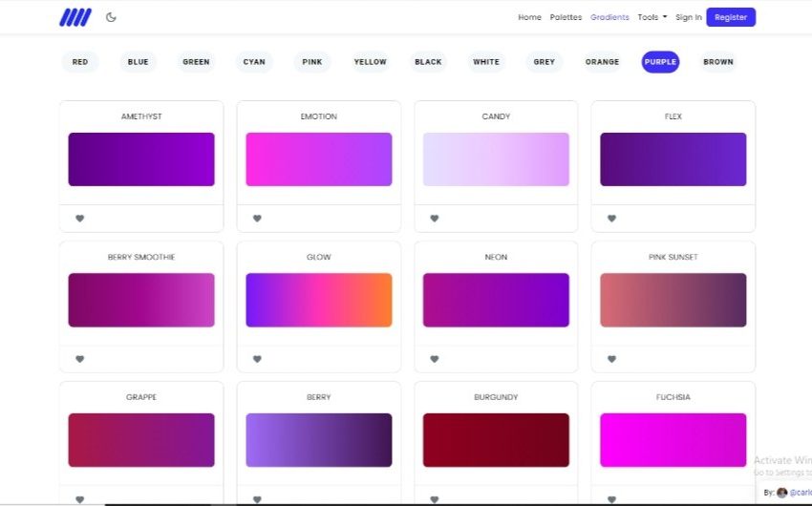The height and width of the screenshot is (506, 812).
Task: Open the Burgundy gradient preview
Action: click(496, 440)
